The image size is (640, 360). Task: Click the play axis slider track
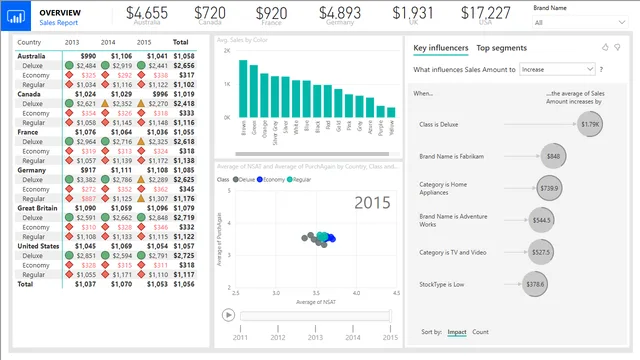click(x=316, y=316)
